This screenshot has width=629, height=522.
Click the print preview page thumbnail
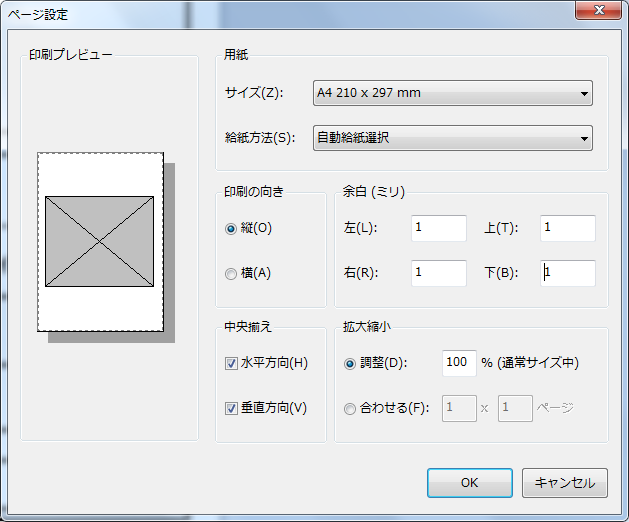click(x=100, y=242)
